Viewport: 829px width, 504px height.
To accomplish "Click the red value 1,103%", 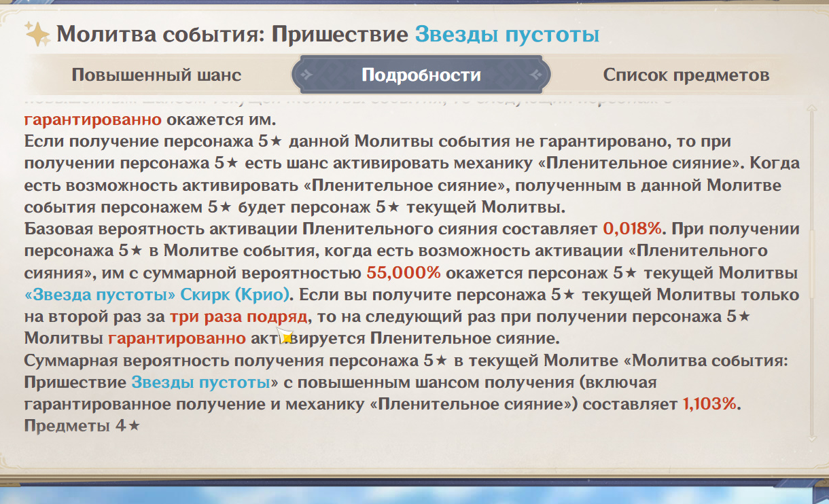I will (x=709, y=404).
